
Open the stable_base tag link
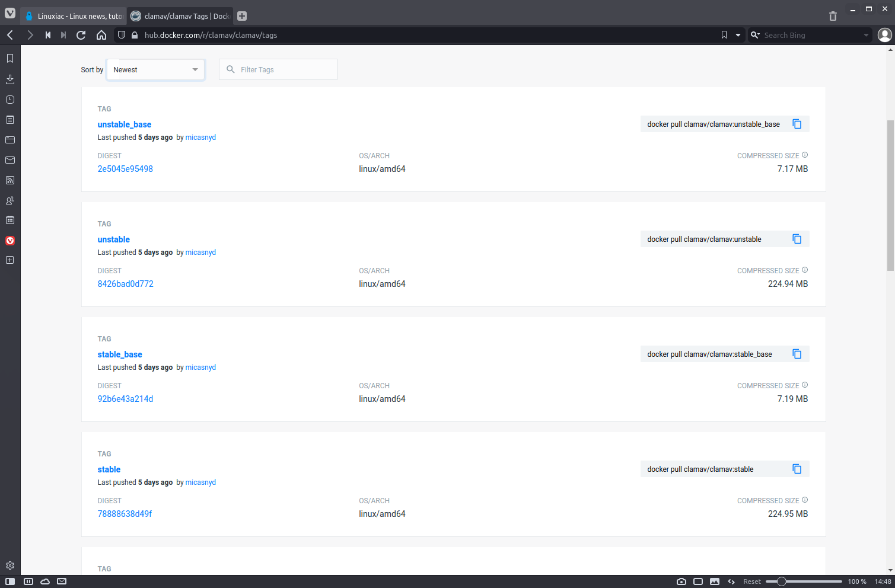(120, 354)
